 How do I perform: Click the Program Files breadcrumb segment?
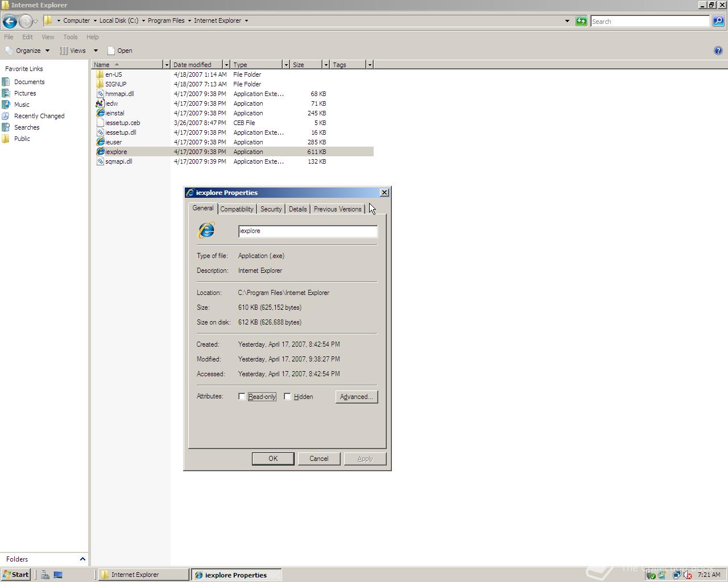[166, 20]
